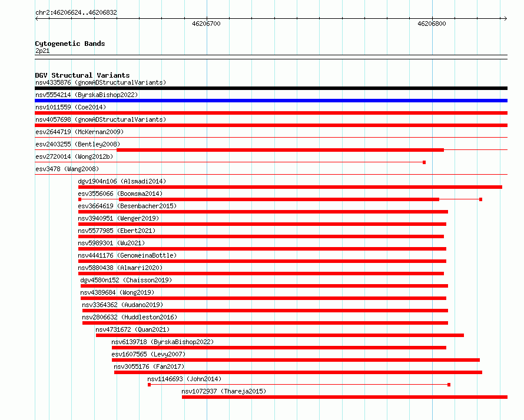Click the nsv3364362 (Audano2019) label
This screenshot has height=420, width=524.
[x=122, y=305]
